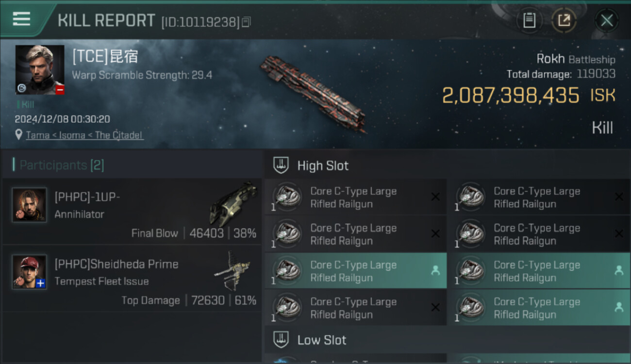631x364 pixels.
Task: Click blue plus badge on Sheidheda Prime
Action: [41, 283]
